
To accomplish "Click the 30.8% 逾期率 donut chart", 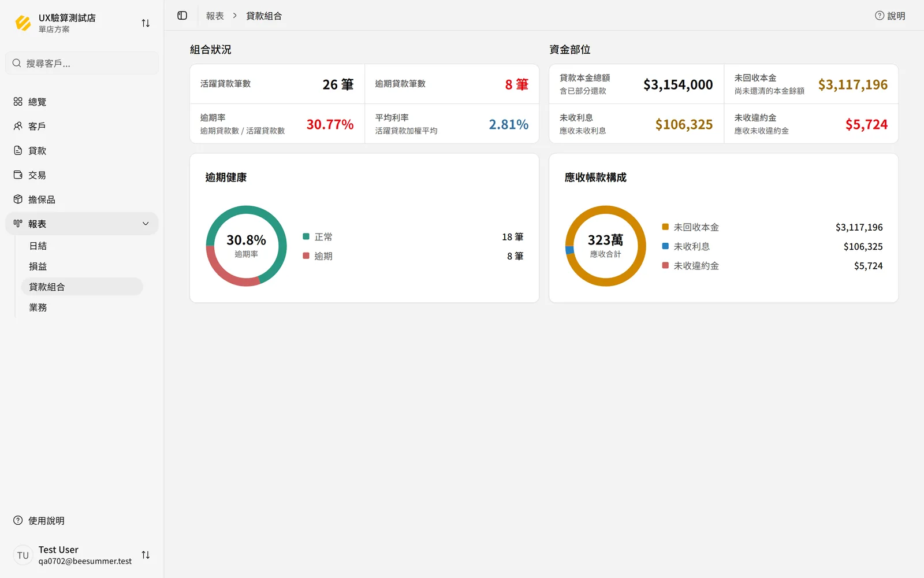I will coord(247,246).
